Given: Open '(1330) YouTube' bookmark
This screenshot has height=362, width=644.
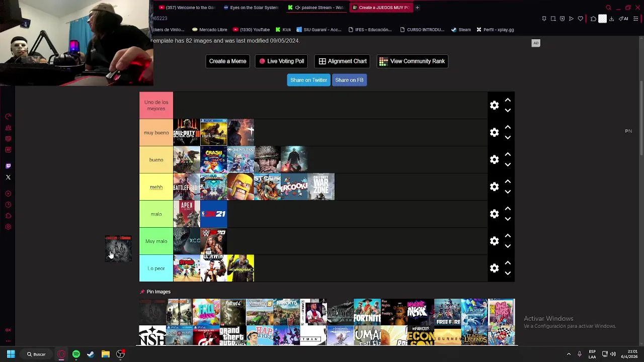Looking at the screenshot, I should pos(251,30).
